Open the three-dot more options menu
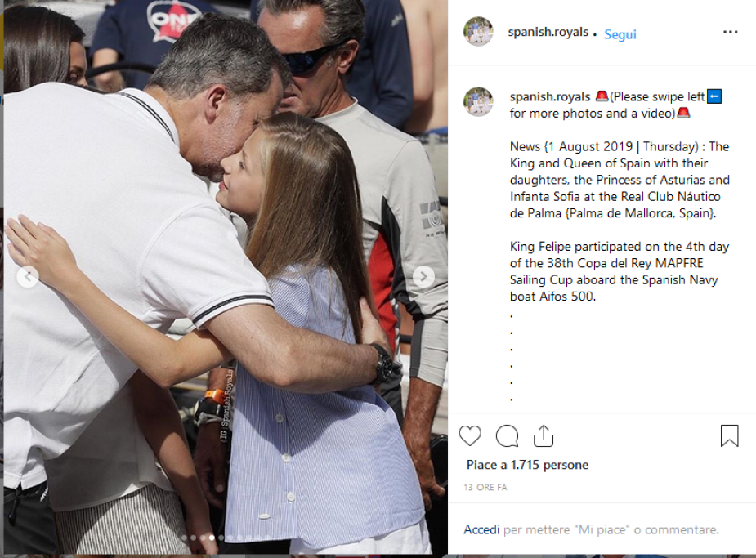Viewport: 756px width, 558px height. (731, 32)
